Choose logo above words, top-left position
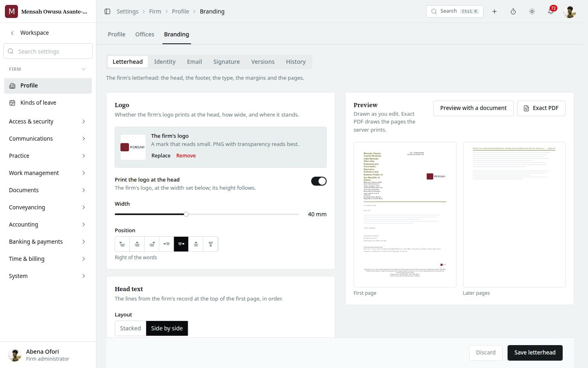Screen dimensions: 588x368 point(122,244)
